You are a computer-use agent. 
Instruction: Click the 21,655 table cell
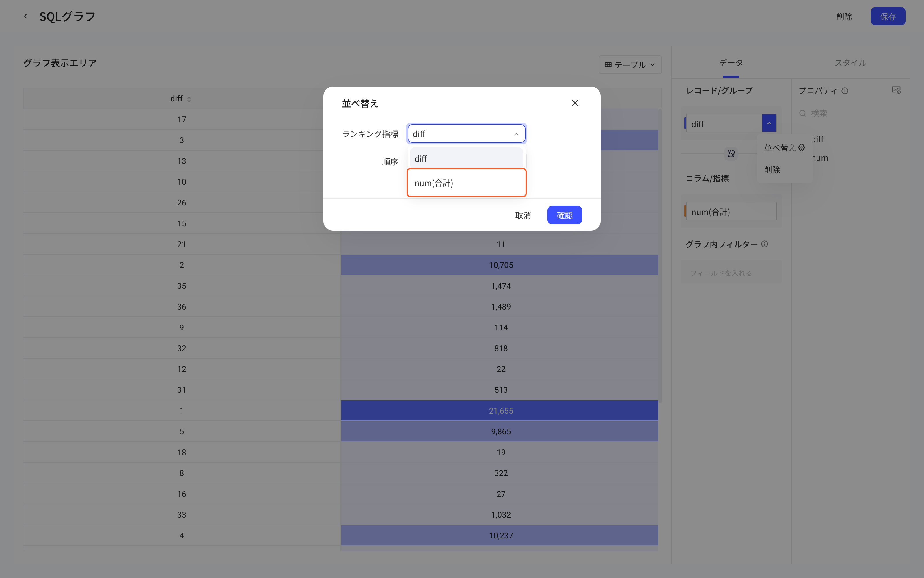coord(500,411)
